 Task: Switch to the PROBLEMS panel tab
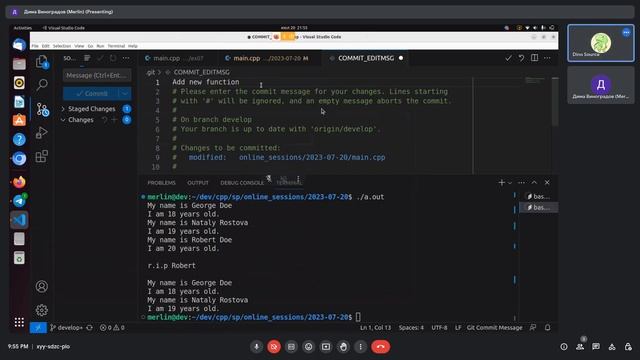(x=162, y=182)
